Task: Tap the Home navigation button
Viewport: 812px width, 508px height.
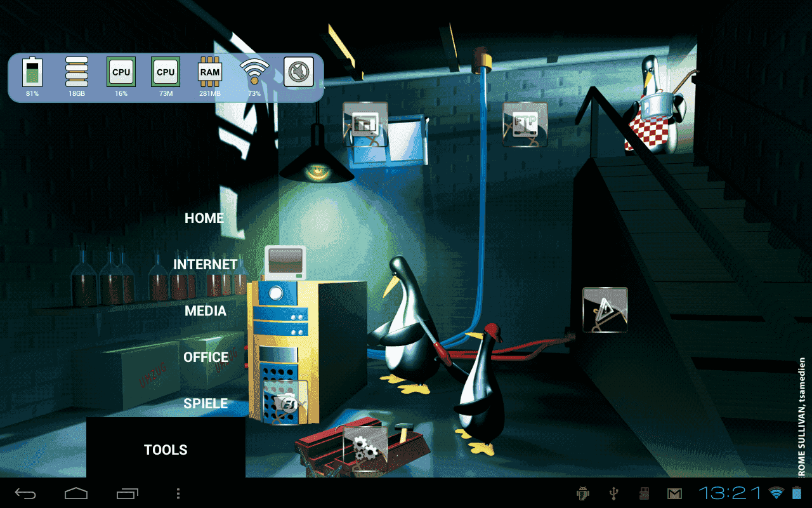Action: pos(76,493)
